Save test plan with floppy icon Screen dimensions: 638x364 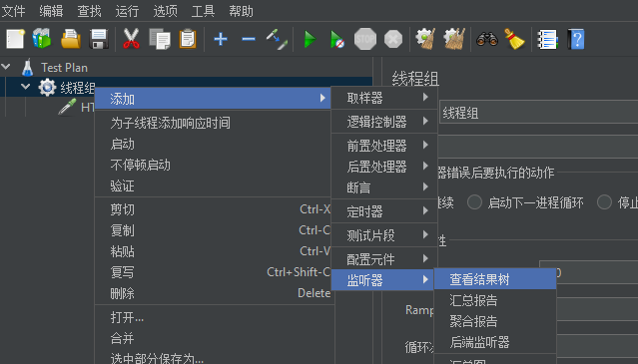click(99, 40)
